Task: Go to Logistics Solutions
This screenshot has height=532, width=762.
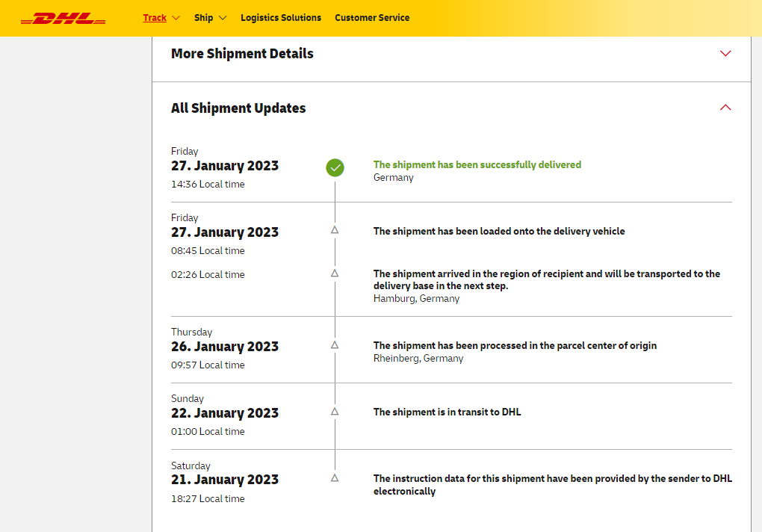Action: (281, 18)
